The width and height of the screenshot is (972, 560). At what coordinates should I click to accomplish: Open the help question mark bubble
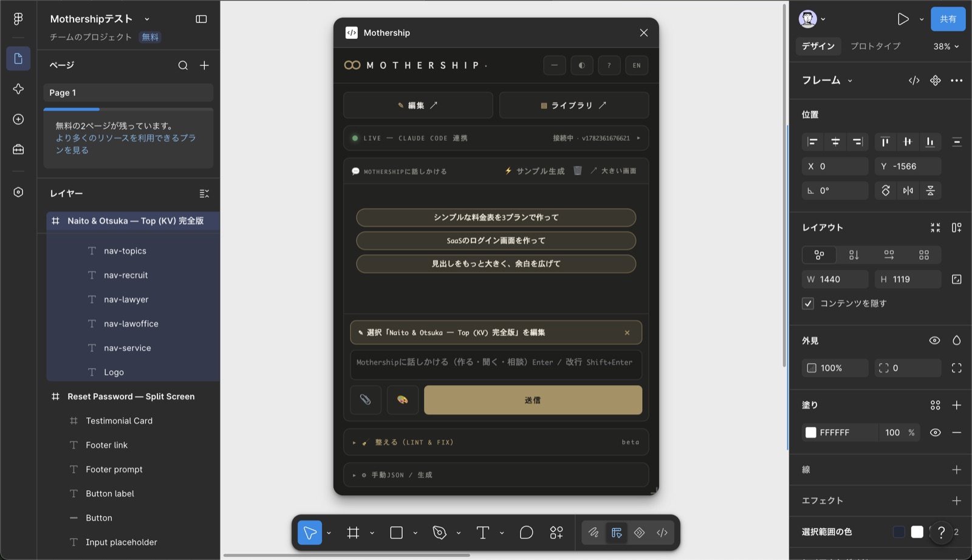pyautogui.click(x=941, y=533)
